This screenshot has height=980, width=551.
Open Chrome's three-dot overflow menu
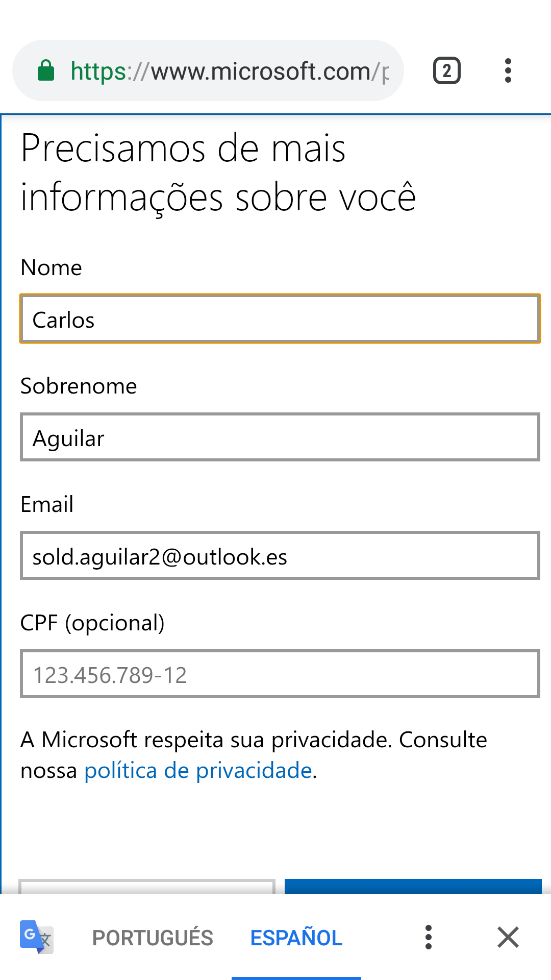point(508,70)
